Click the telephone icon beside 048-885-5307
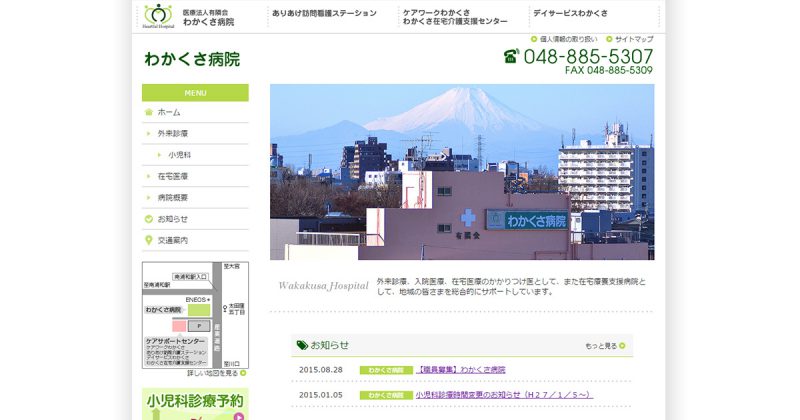800x420 pixels. (x=511, y=56)
